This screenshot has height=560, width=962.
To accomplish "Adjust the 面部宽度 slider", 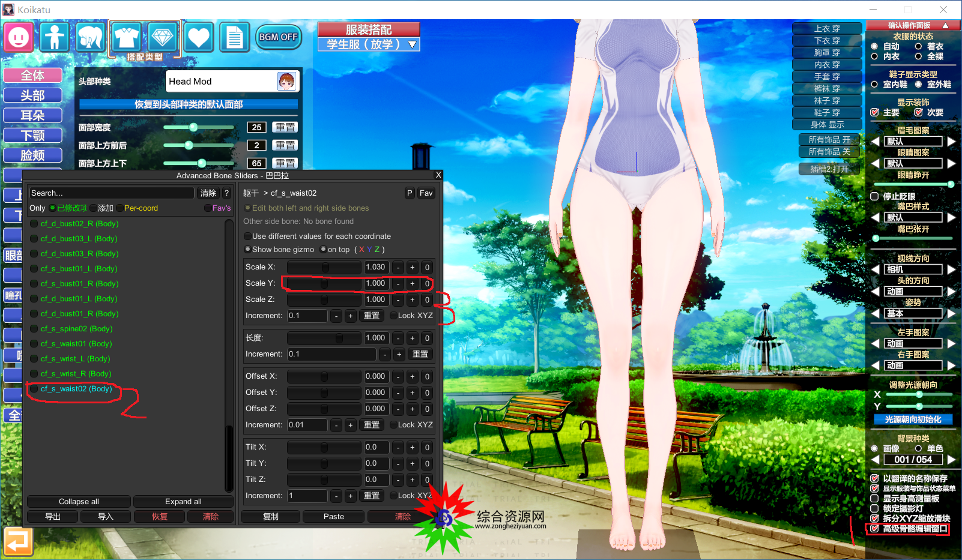I will [193, 127].
